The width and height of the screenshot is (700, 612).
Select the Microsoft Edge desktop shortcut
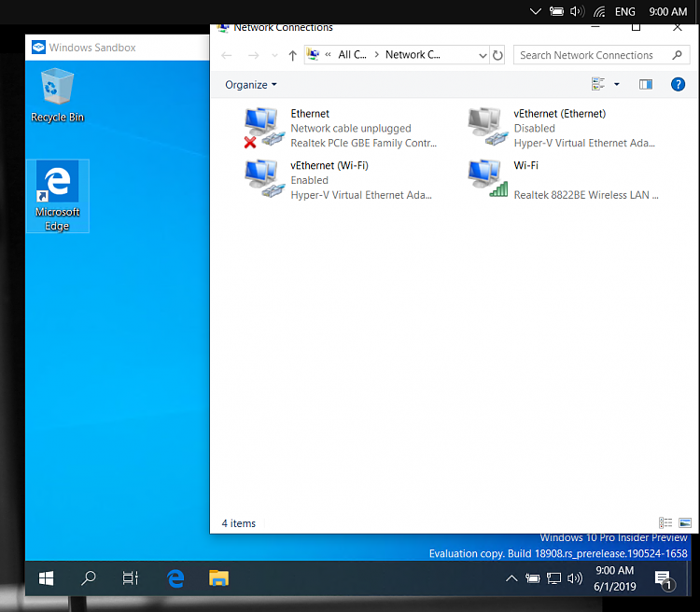(57, 195)
